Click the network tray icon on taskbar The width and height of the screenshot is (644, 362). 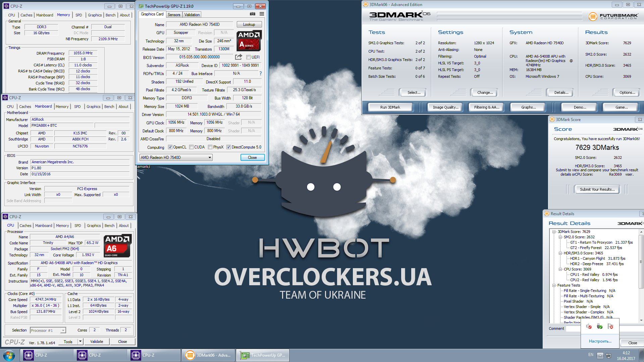(608, 355)
